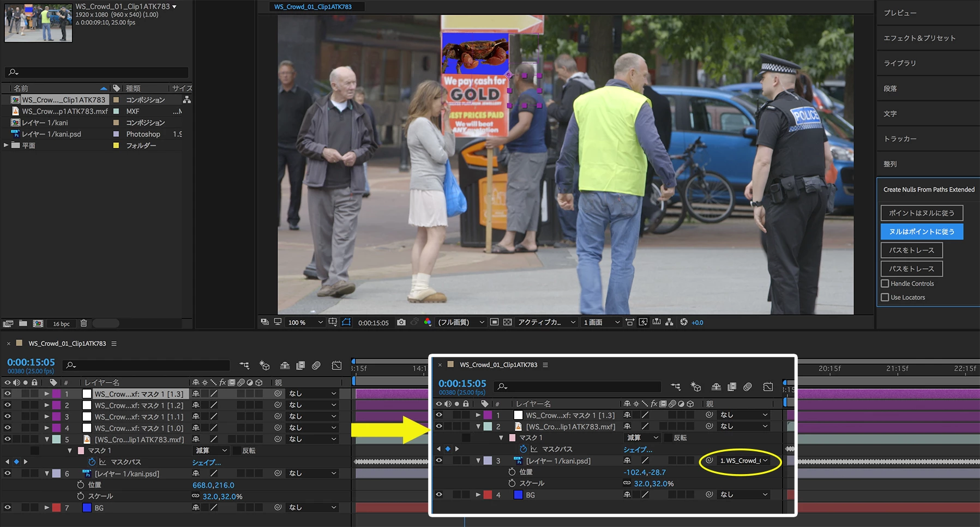Click the Project panel search field
The image size is (980, 527).
click(x=97, y=72)
